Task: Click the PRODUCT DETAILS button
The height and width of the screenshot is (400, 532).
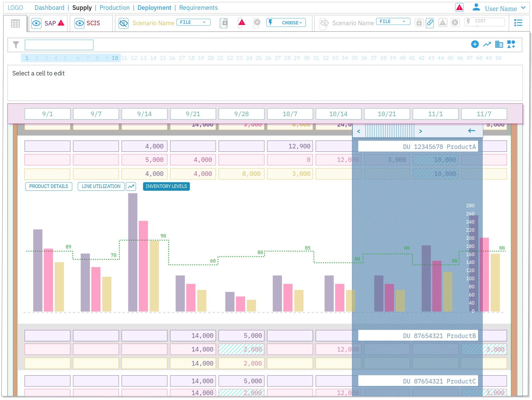Action: [x=49, y=187]
